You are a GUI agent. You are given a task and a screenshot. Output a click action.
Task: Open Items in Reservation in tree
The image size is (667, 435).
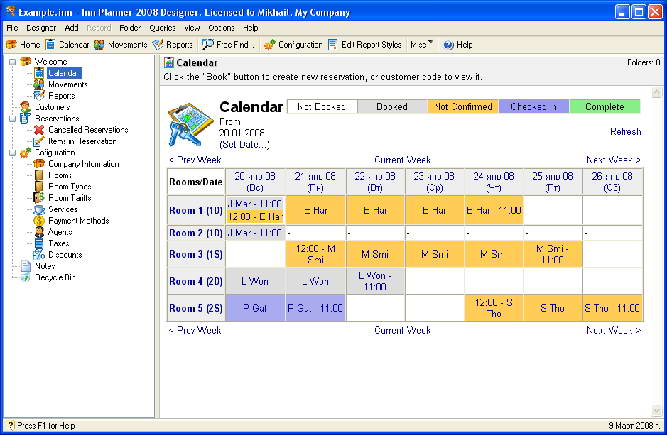click(82, 141)
